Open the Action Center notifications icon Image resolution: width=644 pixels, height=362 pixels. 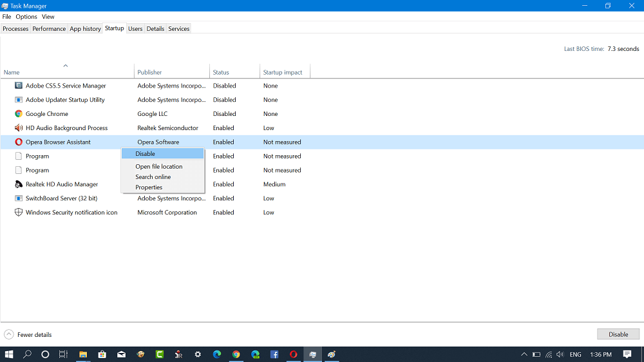627,354
